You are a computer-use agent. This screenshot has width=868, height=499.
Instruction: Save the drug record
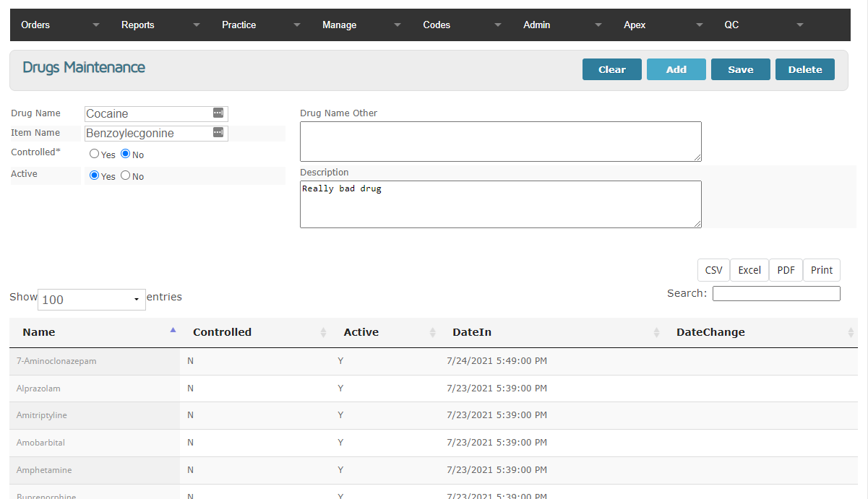(x=741, y=69)
